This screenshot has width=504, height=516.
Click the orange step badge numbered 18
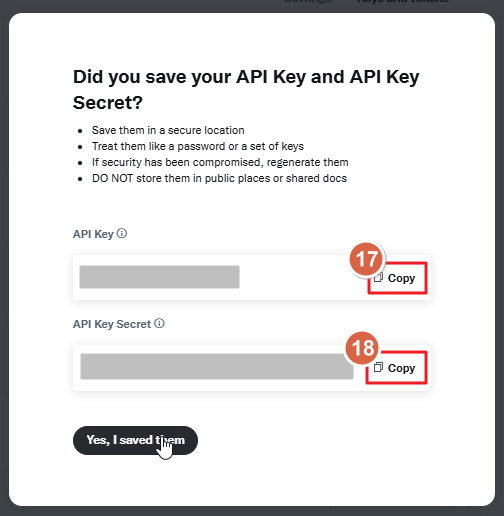coord(362,348)
